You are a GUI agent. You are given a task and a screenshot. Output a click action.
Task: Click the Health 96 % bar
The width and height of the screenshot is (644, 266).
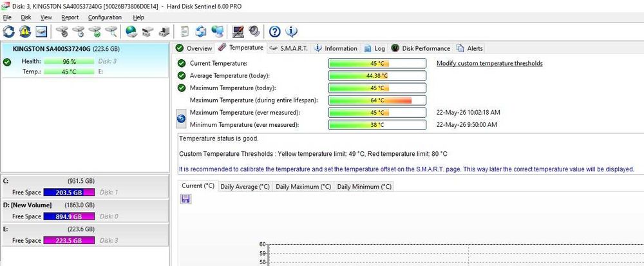click(69, 61)
